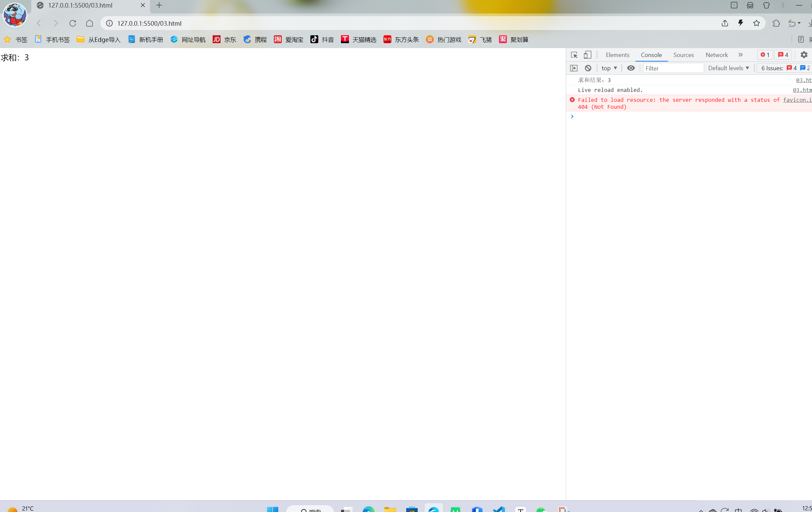Expand more DevTools tabs chevron
This screenshot has height=512, width=812.
[740, 55]
